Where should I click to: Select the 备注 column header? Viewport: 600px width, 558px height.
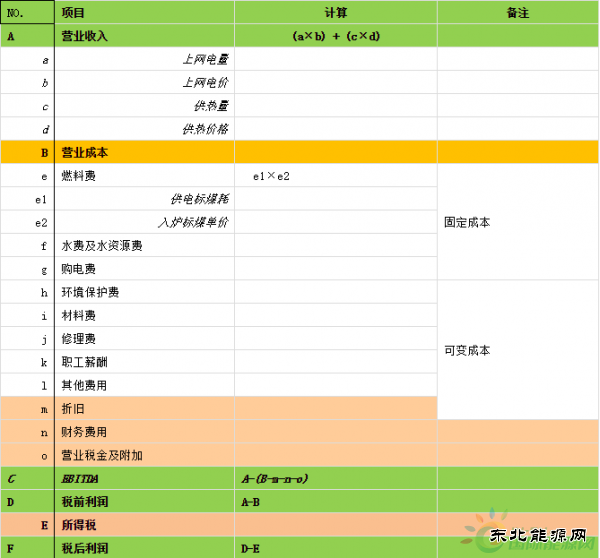[518, 12]
